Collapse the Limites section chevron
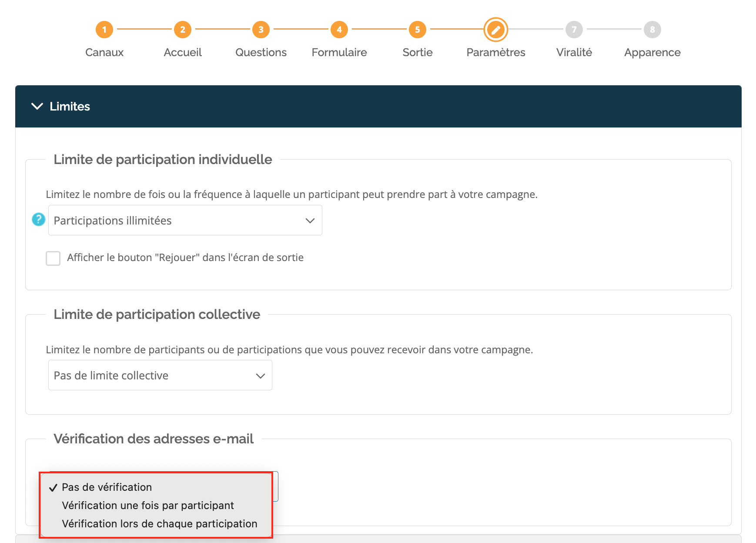 [x=37, y=106]
